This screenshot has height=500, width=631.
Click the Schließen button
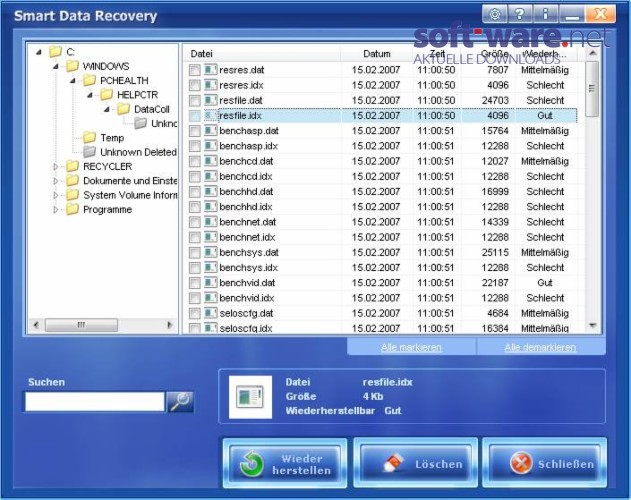544,464
